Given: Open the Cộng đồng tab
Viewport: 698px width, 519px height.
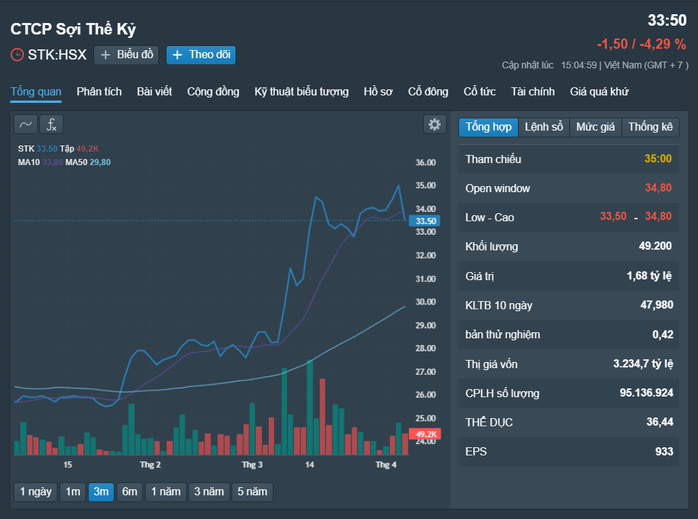Looking at the screenshot, I should pos(213,92).
